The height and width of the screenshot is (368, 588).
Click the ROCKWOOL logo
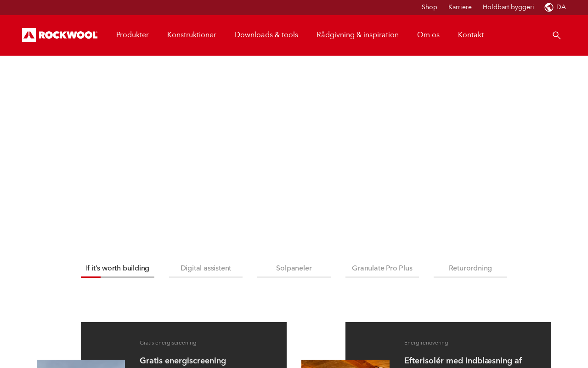click(60, 35)
